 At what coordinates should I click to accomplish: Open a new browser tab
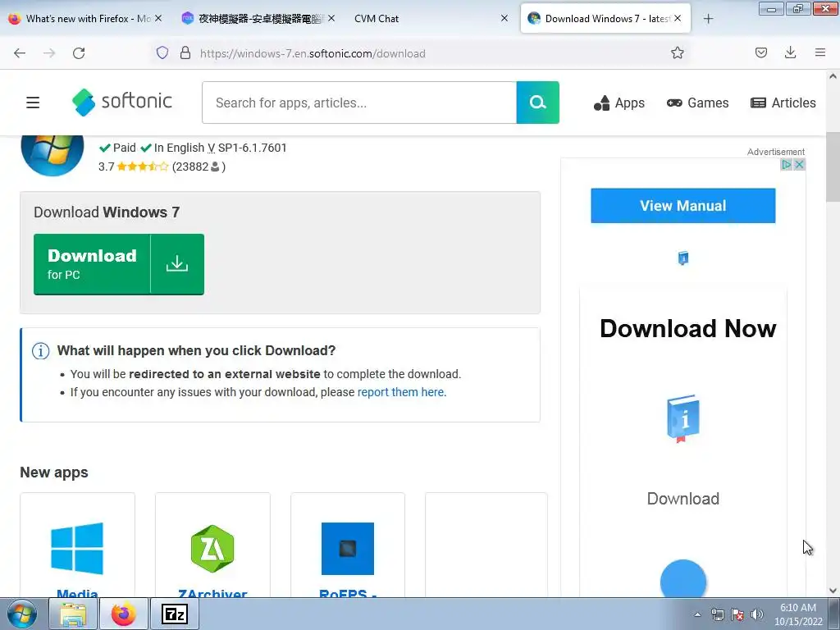pos(708,19)
